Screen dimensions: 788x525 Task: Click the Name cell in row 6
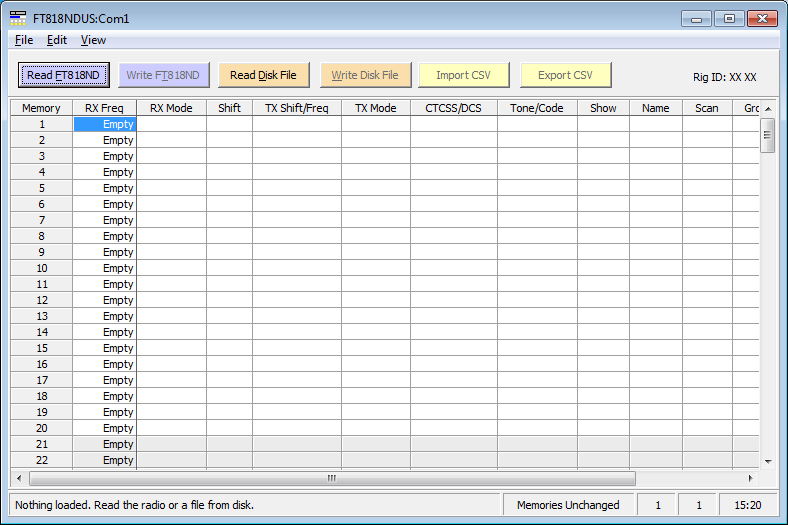click(x=655, y=204)
